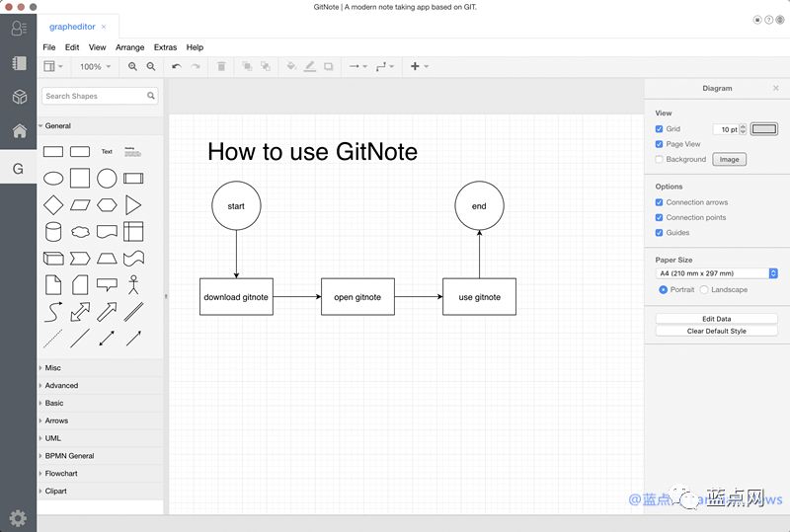Select the hexagon shape in General palette
This screenshot has height=532, width=790.
tap(107, 205)
